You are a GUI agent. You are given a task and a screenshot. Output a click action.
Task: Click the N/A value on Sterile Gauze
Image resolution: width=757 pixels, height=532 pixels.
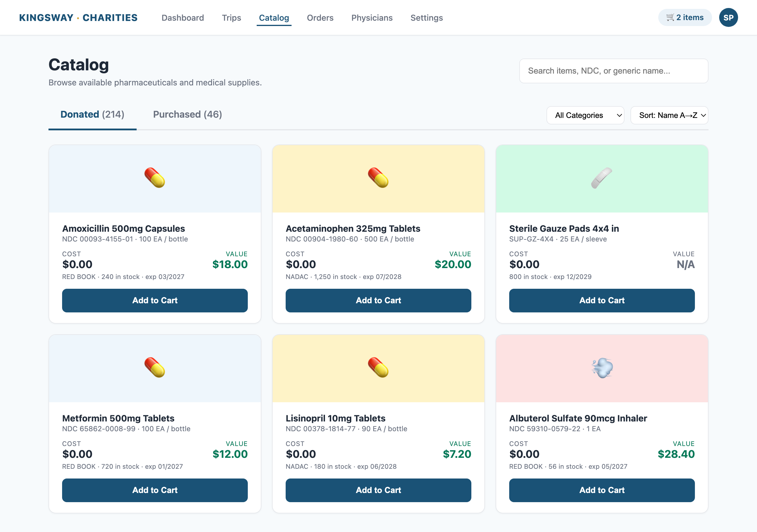[x=685, y=264]
